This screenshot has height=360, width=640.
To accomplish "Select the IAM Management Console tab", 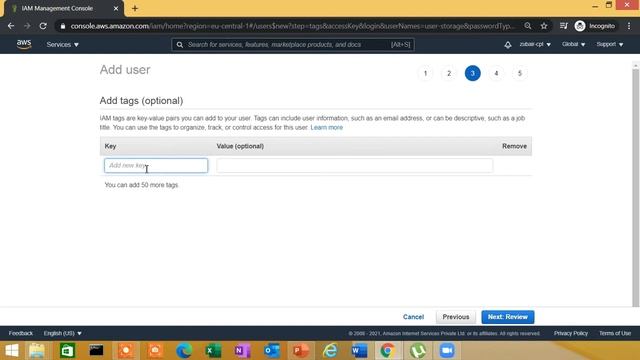I will 63,8.
